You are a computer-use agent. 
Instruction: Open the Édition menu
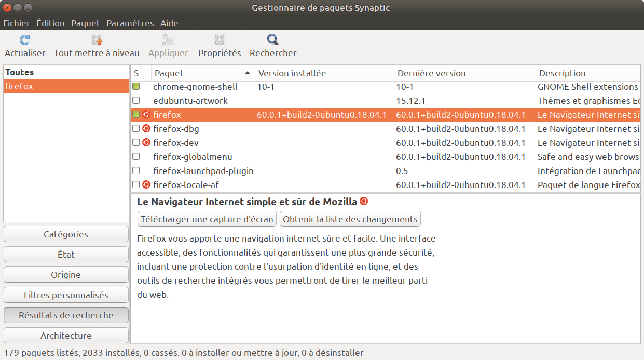50,23
